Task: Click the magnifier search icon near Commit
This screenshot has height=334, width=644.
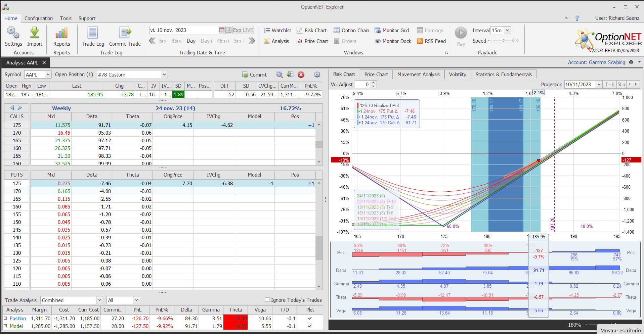Action: (x=279, y=75)
